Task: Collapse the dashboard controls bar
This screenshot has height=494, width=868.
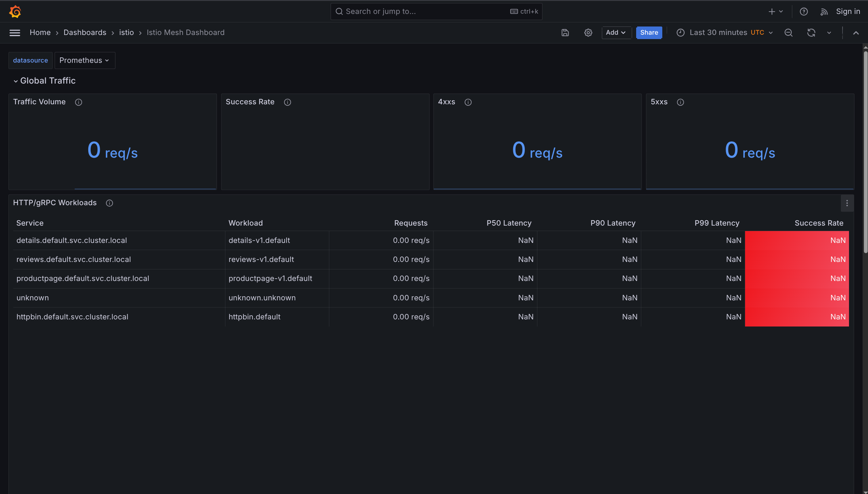Action: (x=856, y=33)
